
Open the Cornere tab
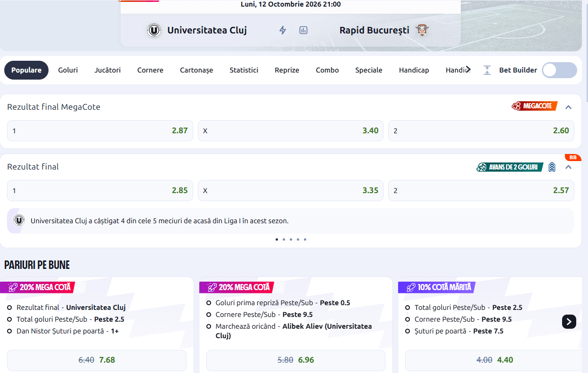click(x=150, y=70)
